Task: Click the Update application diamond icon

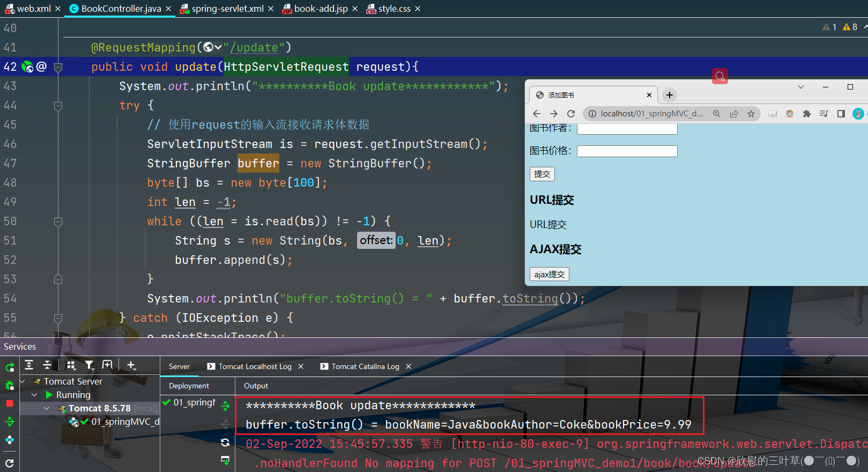Action: coord(10,440)
